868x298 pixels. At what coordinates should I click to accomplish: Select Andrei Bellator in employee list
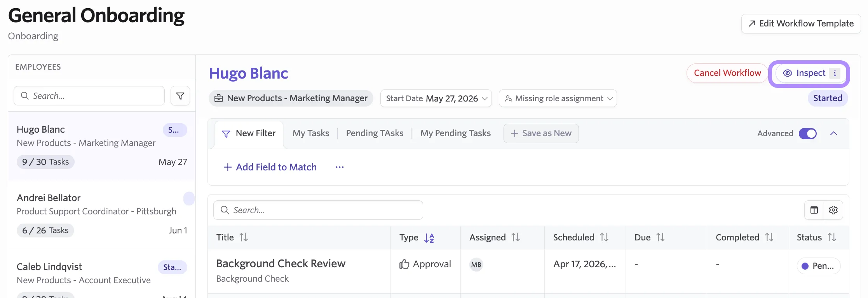click(102, 214)
